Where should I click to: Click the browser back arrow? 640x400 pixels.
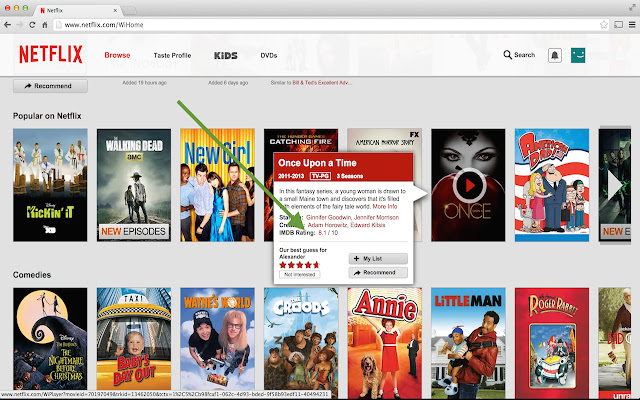pyautogui.click(x=7, y=24)
